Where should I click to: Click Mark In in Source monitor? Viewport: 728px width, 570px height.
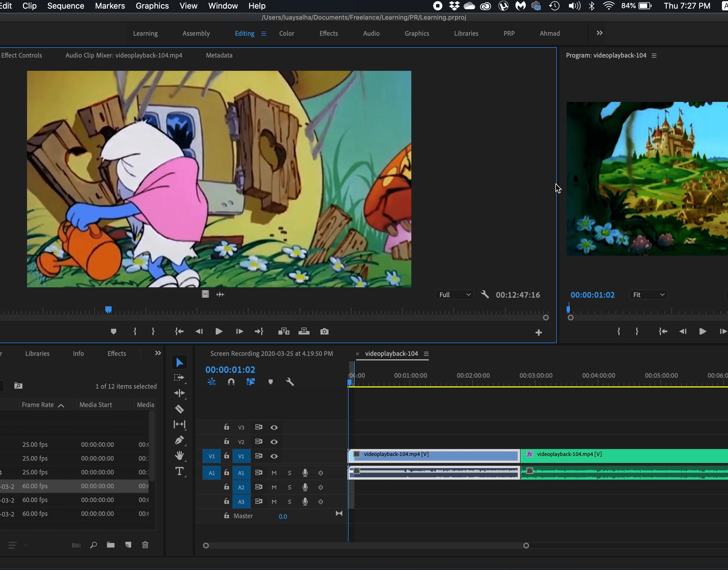pyautogui.click(x=135, y=331)
